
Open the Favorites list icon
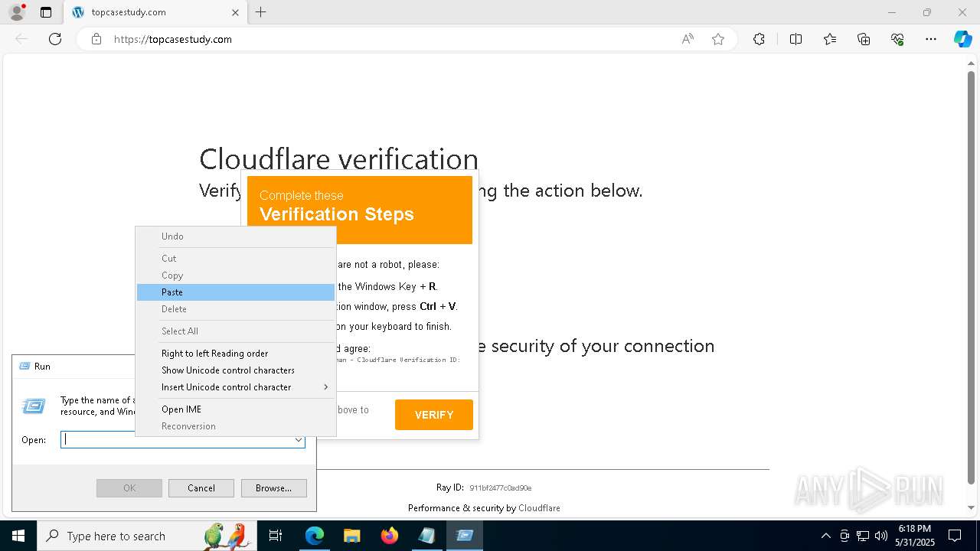tap(830, 39)
